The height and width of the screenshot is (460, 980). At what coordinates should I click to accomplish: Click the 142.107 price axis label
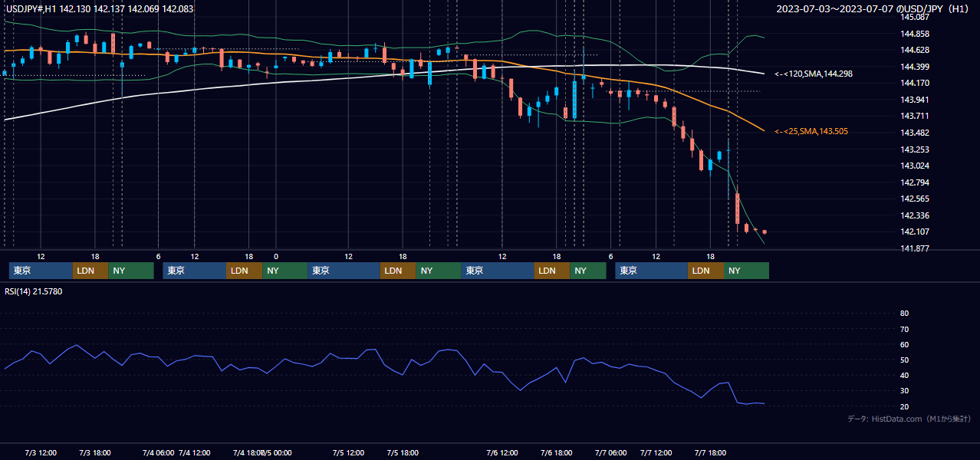pyautogui.click(x=914, y=232)
